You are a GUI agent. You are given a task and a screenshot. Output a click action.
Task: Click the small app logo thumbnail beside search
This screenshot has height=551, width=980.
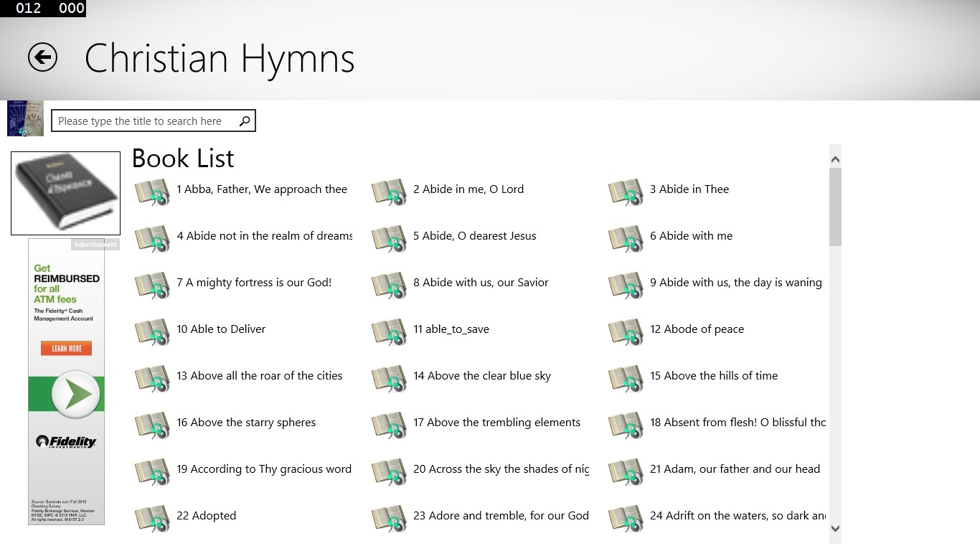[25, 118]
